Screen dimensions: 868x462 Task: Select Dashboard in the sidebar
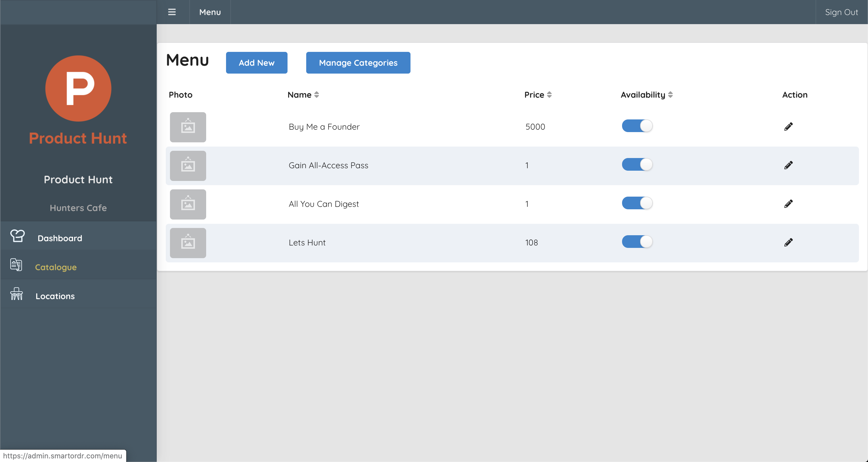pos(60,238)
